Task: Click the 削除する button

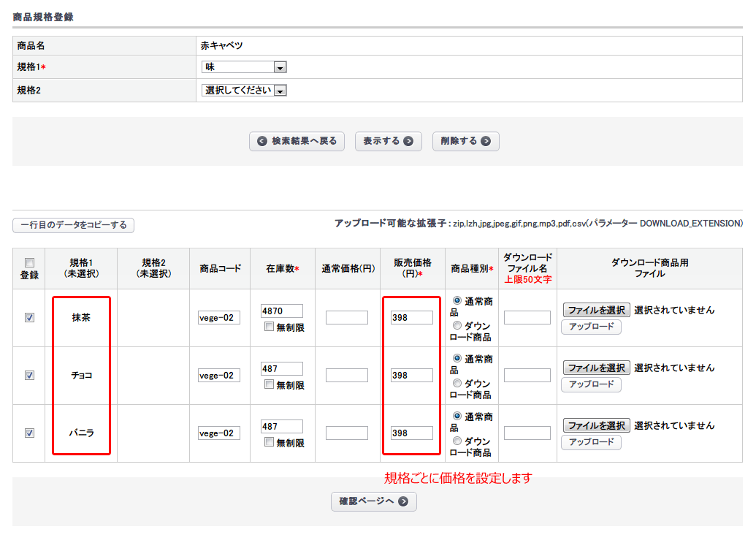Action: pyautogui.click(x=465, y=141)
